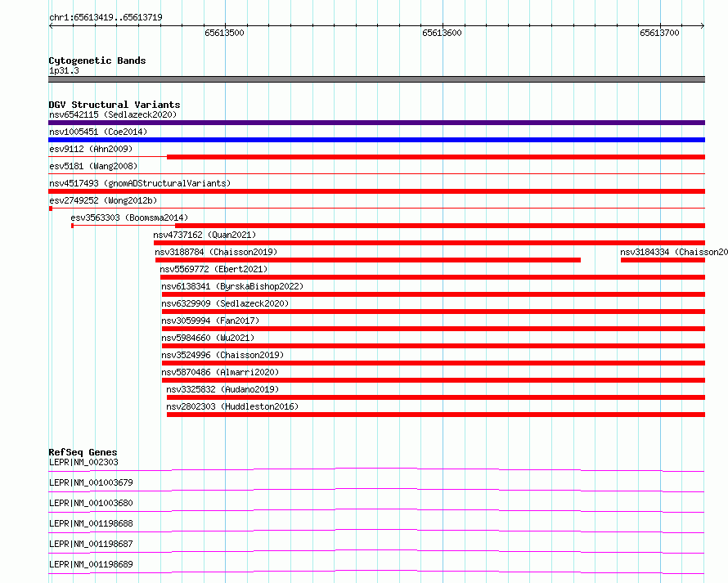Select the red nsv4737162 Quan2021 bar
Image resolution: width=728 pixels, height=583 pixels.
click(x=429, y=243)
